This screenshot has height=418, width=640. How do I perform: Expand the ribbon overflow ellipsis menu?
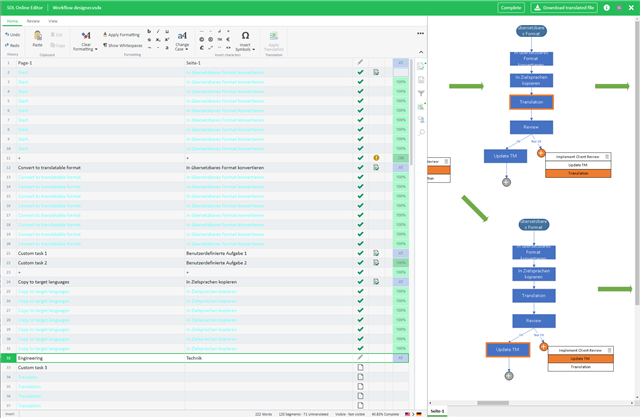point(420,33)
